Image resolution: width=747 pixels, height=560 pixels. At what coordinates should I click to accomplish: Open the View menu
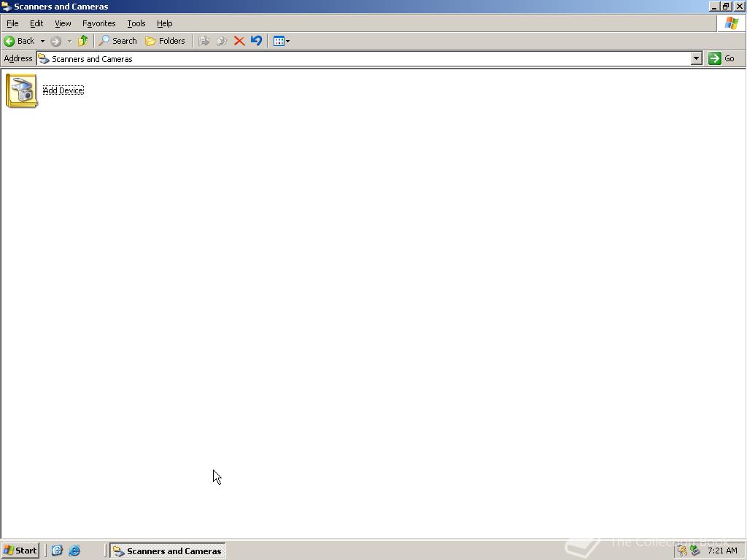[63, 23]
